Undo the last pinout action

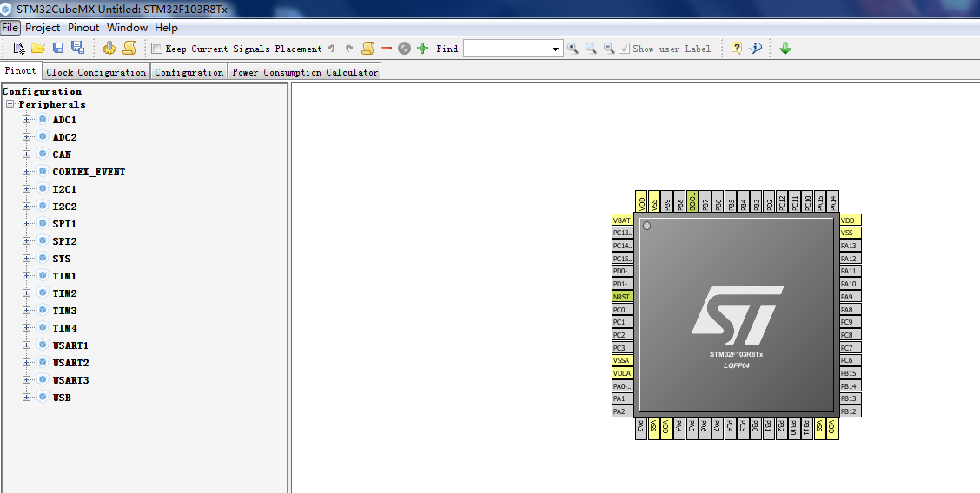click(x=331, y=48)
